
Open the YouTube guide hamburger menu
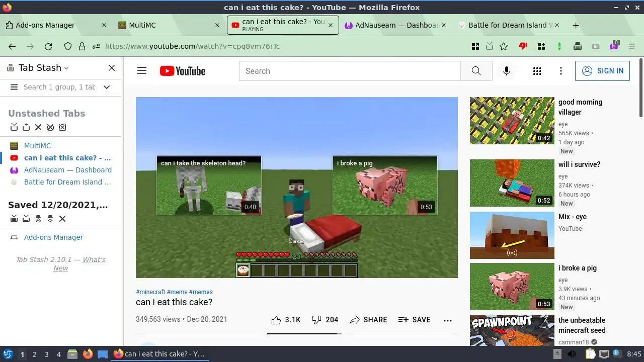142,71
